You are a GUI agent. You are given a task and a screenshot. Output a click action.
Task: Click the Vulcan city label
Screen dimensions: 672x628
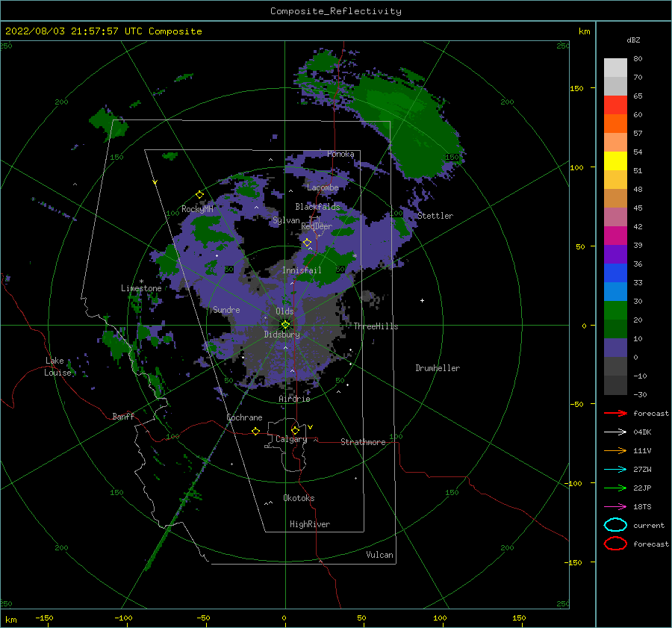[379, 555]
